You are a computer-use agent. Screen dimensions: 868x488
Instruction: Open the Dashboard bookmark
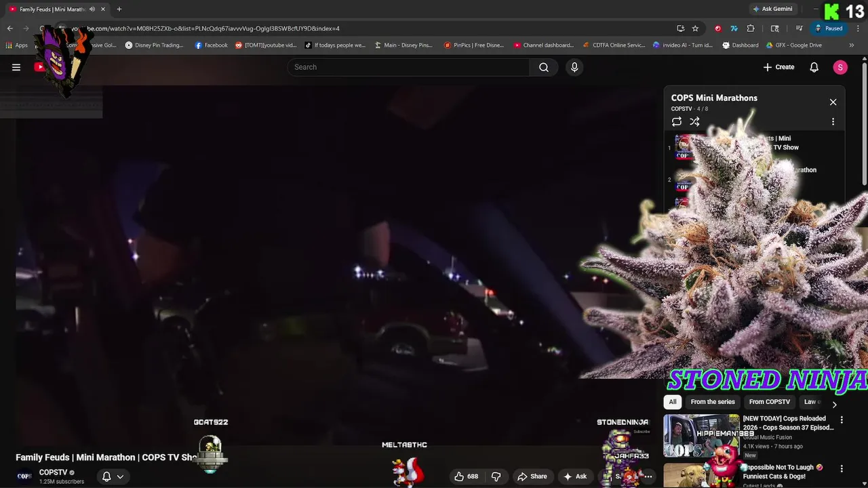tap(741, 45)
